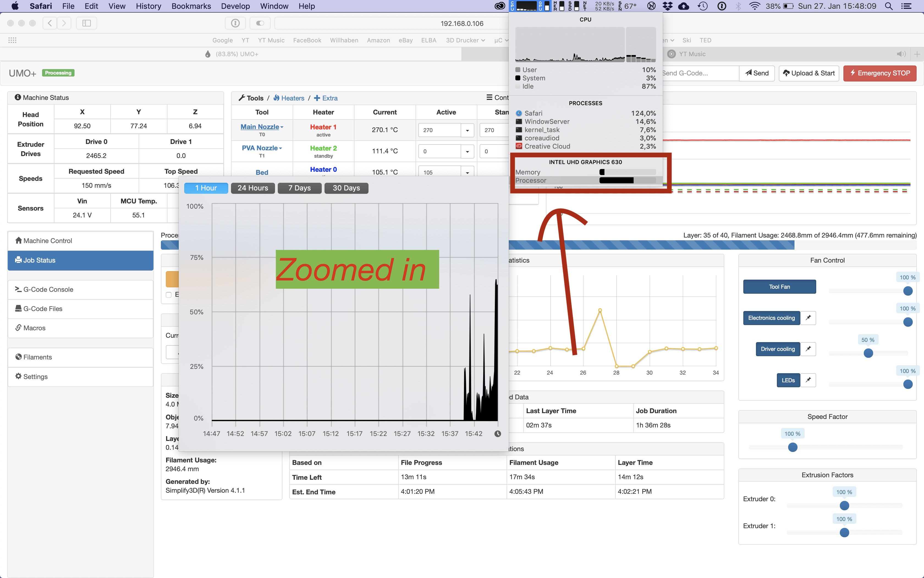The image size is (924, 578).
Task: Click the Bluetooth menu bar icon
Action: [738, 6]
